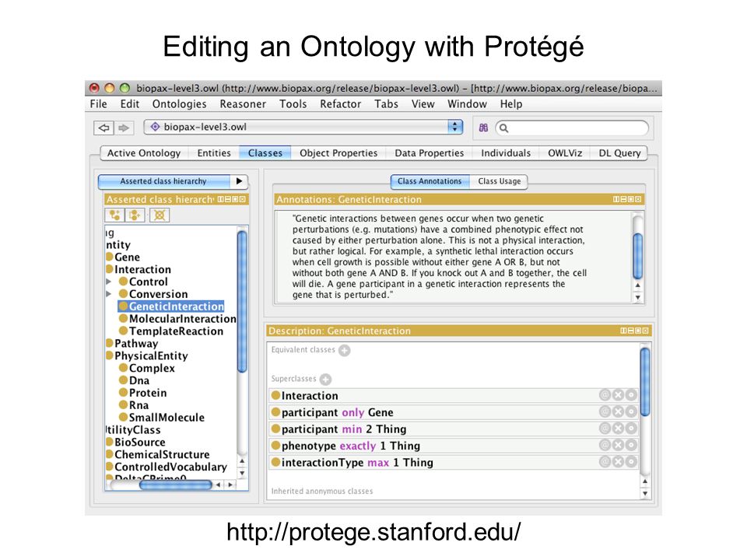Close the Asserted class hierarchy view

click(x=243, y=199)
